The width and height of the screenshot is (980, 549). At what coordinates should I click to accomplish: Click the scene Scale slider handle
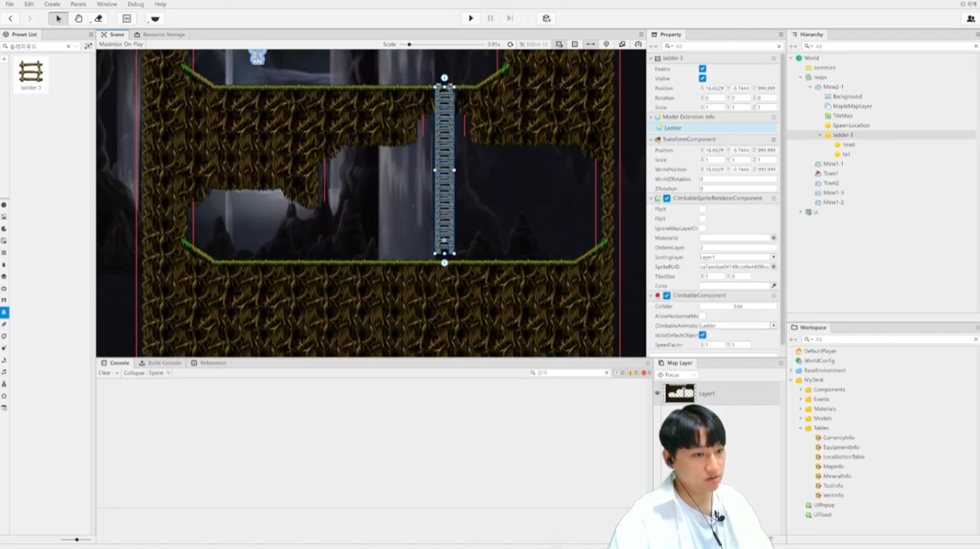(x=409, y=44)
